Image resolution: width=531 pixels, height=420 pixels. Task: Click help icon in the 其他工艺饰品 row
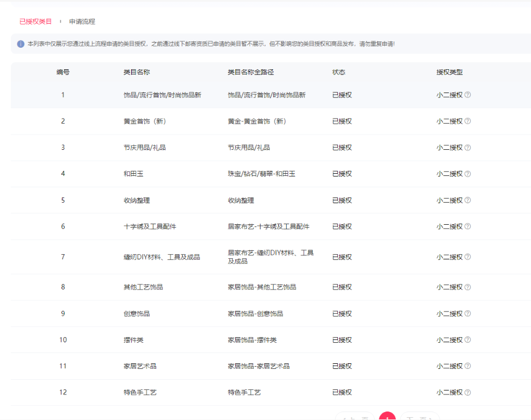click(467, 287)
